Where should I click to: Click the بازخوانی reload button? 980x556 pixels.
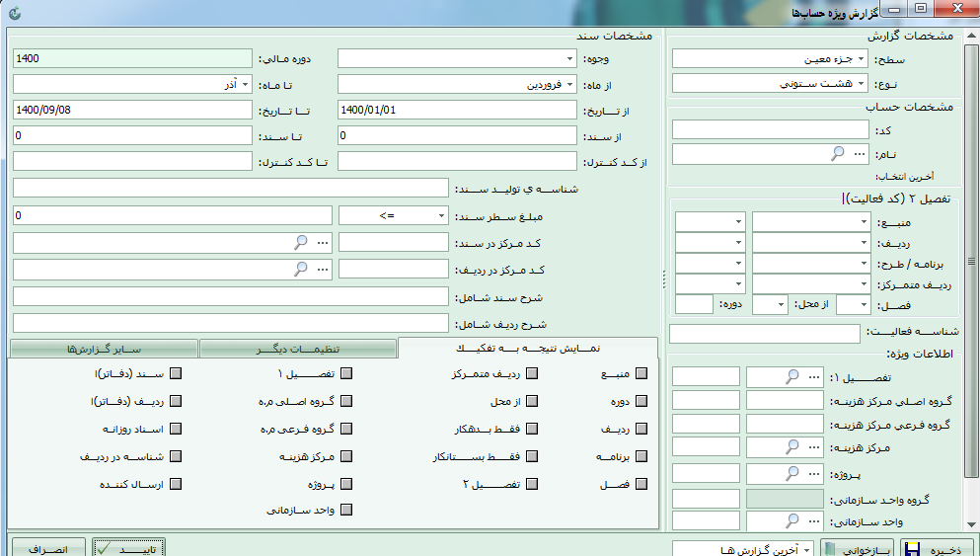click(857, 548)
